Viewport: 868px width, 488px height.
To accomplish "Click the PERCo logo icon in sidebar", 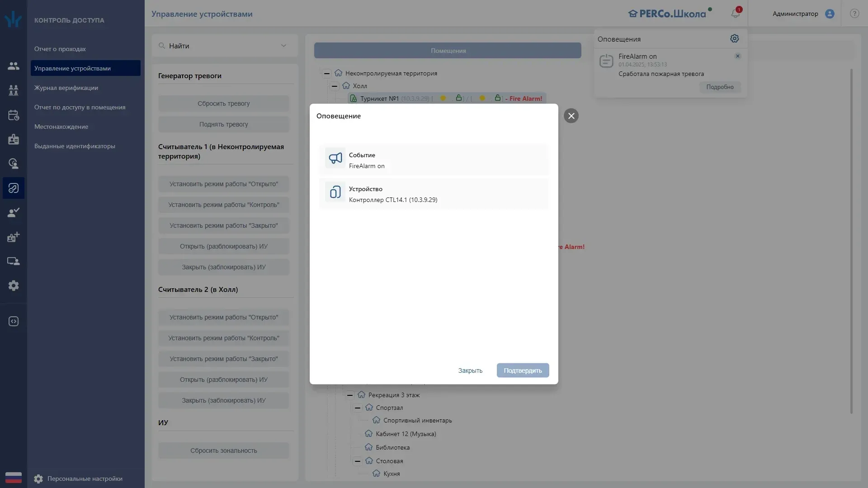I will pos(13,19).
